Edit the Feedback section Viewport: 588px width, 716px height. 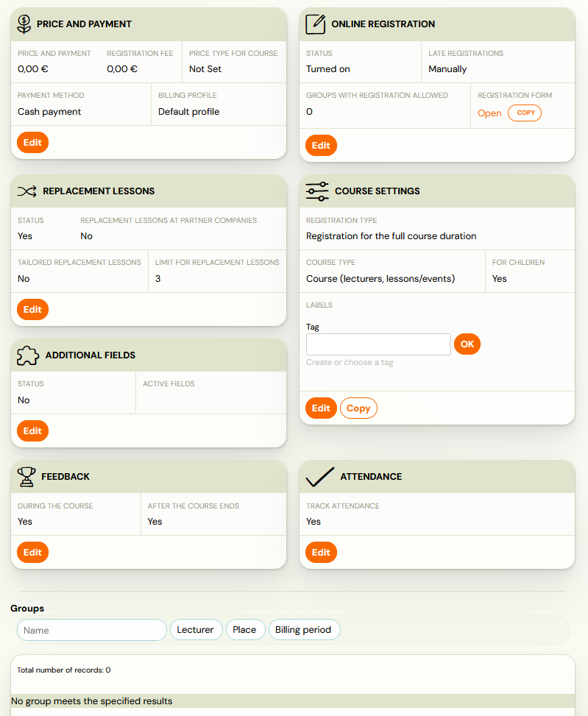pyautogui.click(x=33, y=553)
